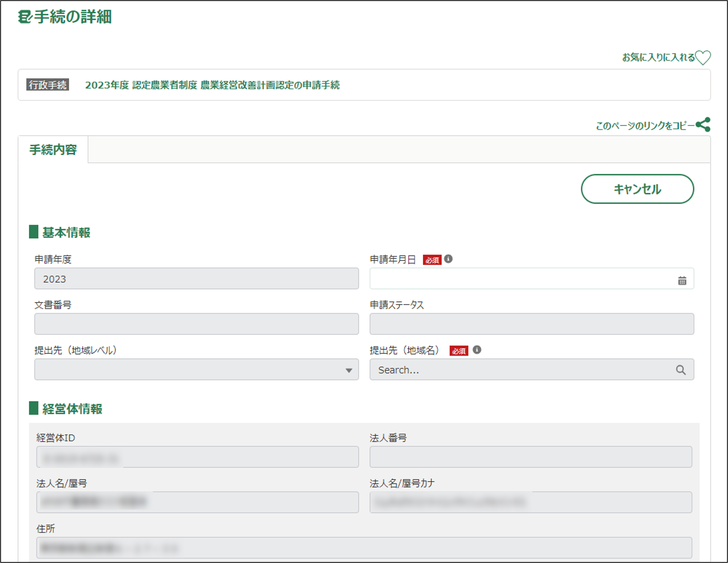Click お気に入りに入れる link
Viewport: 728px width, 563px height.
click(658, 58)
